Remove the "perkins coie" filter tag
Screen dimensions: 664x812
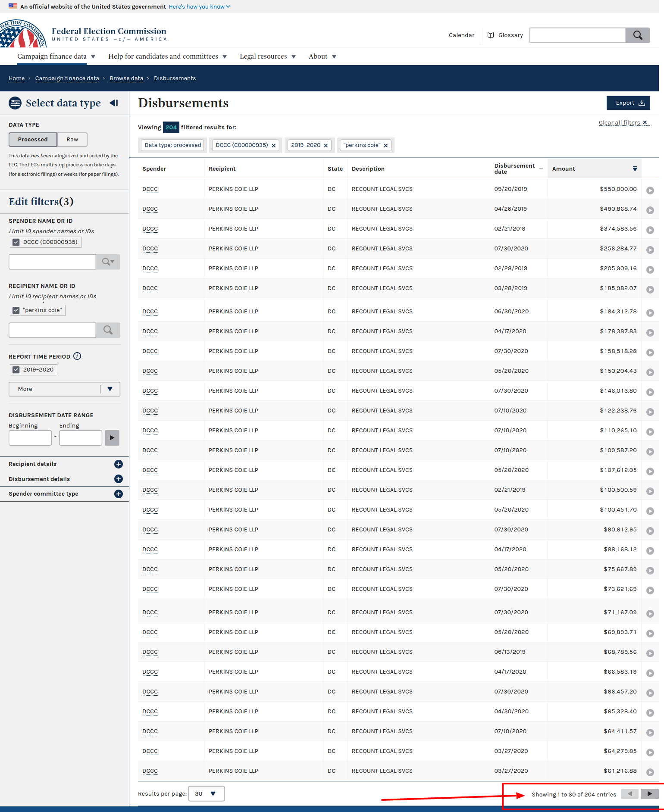pyautogui.click(x=385, y=146)
